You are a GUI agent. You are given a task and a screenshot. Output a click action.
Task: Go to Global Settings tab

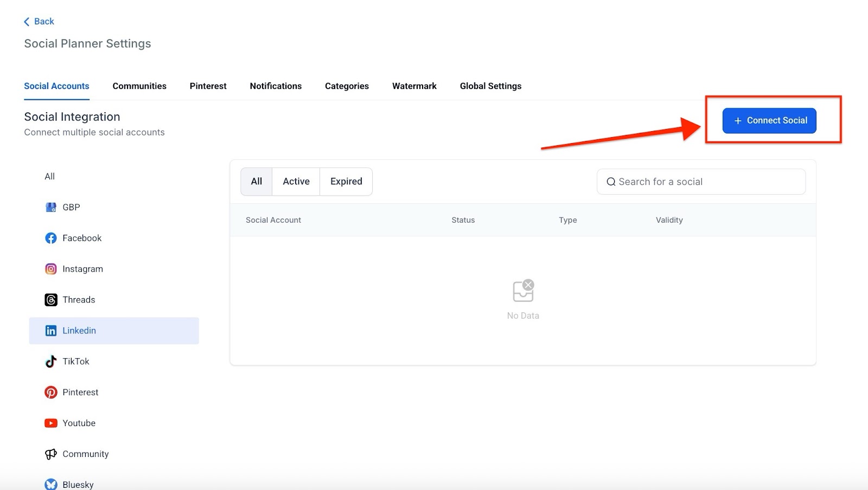click(490, 86)
